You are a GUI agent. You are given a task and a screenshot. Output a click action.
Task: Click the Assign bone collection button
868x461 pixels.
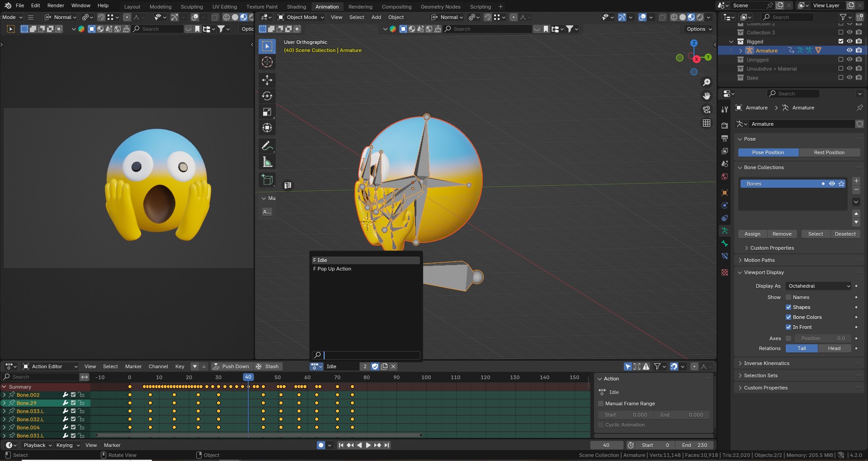pyautogui.click(x=752, y=234)
